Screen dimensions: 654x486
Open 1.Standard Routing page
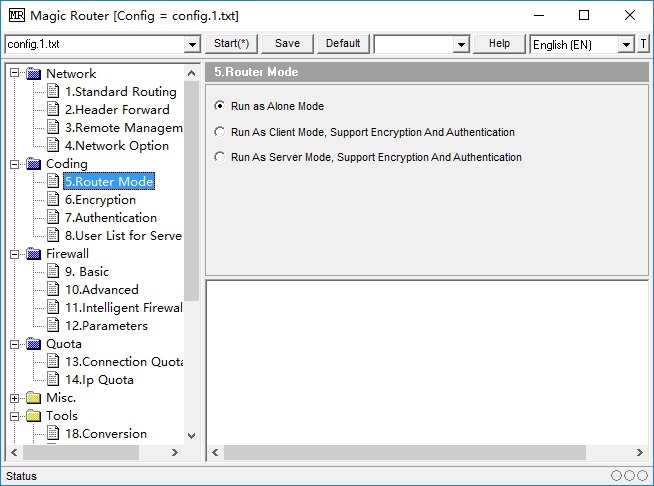121,91
